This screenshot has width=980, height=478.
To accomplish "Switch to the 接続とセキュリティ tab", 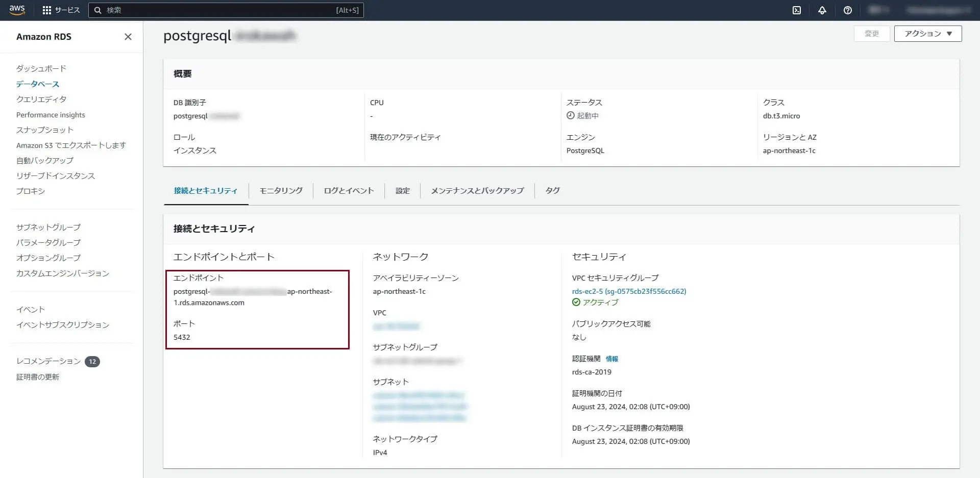I will pos(206,191).
